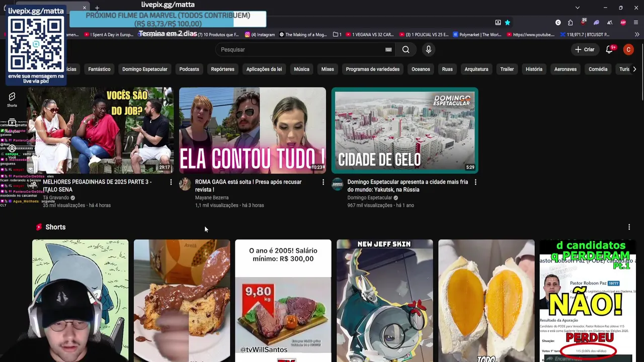Open options menu for ROMA GAGA video
644x362 pixels.
point(323,182)
